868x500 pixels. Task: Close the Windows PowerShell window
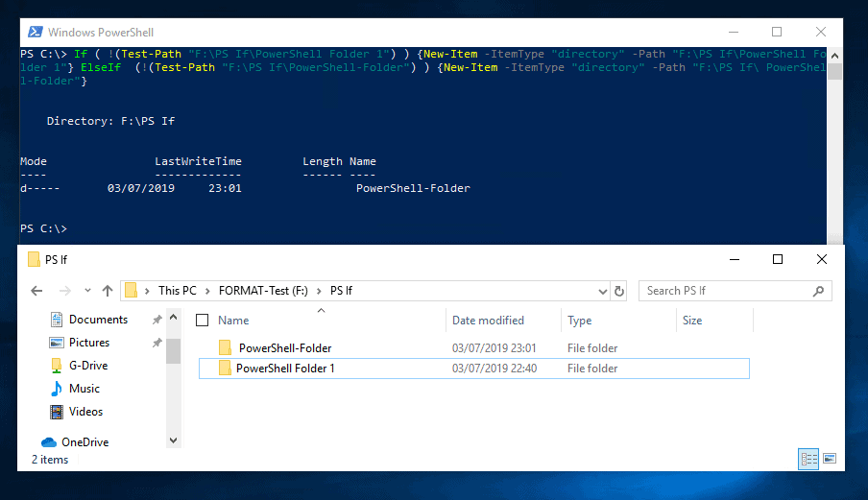[x=821, y=32]
